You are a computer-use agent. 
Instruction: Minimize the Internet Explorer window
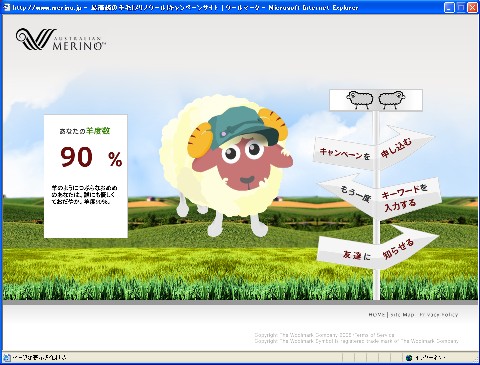(x=449, y=7)
